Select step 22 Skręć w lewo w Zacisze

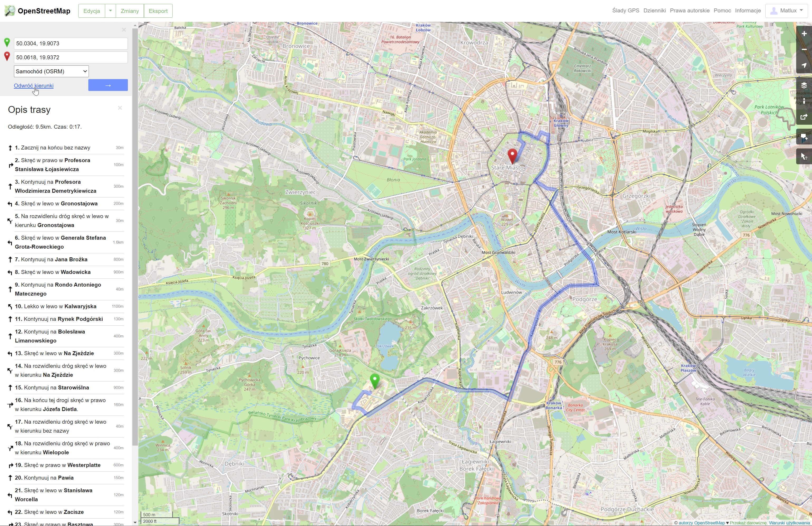coord(65,512)
